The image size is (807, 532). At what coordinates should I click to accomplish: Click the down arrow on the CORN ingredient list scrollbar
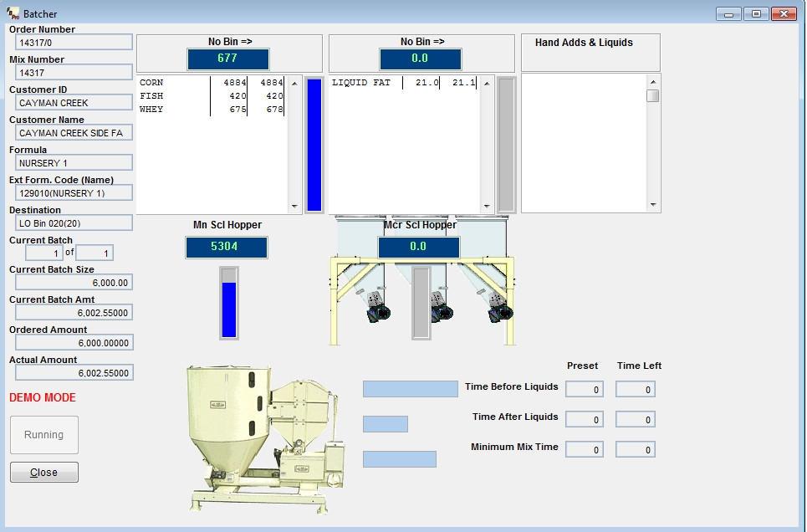click(294, 205)
